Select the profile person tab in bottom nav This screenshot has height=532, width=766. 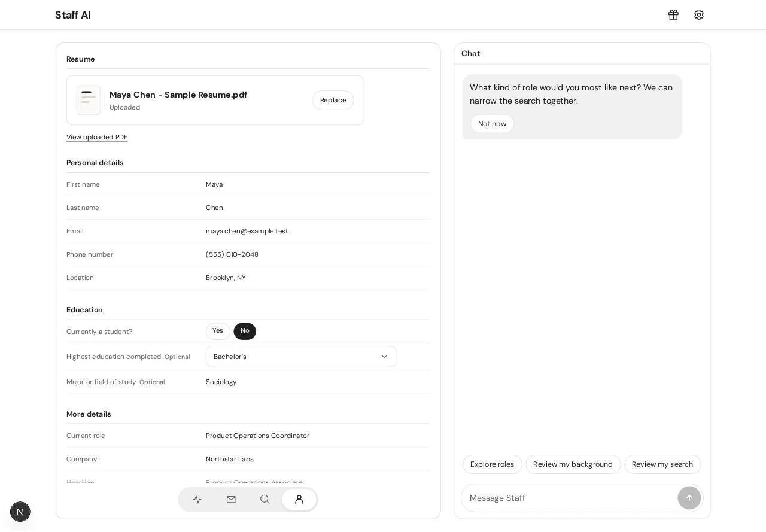tap(299, 500)
